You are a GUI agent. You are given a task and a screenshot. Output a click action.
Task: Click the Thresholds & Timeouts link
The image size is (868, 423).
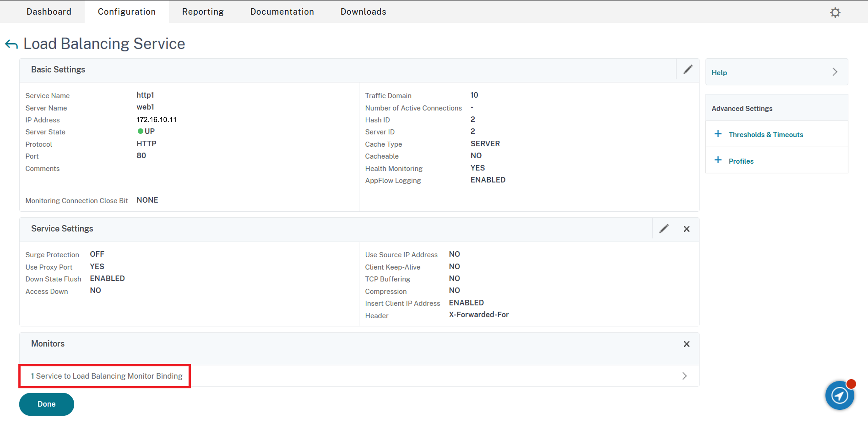(x=766, y=134)
